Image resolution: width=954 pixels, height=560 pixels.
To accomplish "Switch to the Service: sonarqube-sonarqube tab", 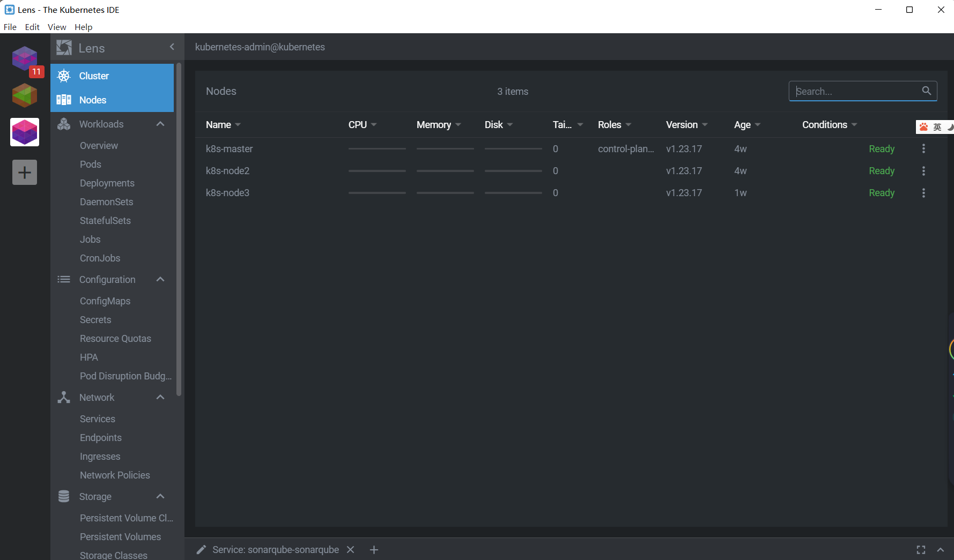I will 275,550.
